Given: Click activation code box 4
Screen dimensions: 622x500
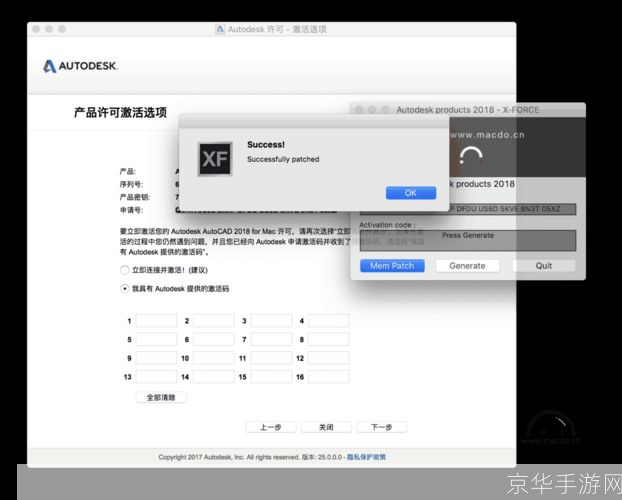Looking at the screenshot, I should 329,321.
